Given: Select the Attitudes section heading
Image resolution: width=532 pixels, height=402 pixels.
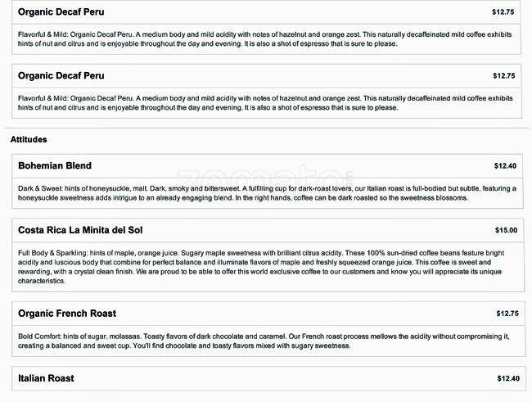Looking at the screenshot, I should tap(29, 140).
